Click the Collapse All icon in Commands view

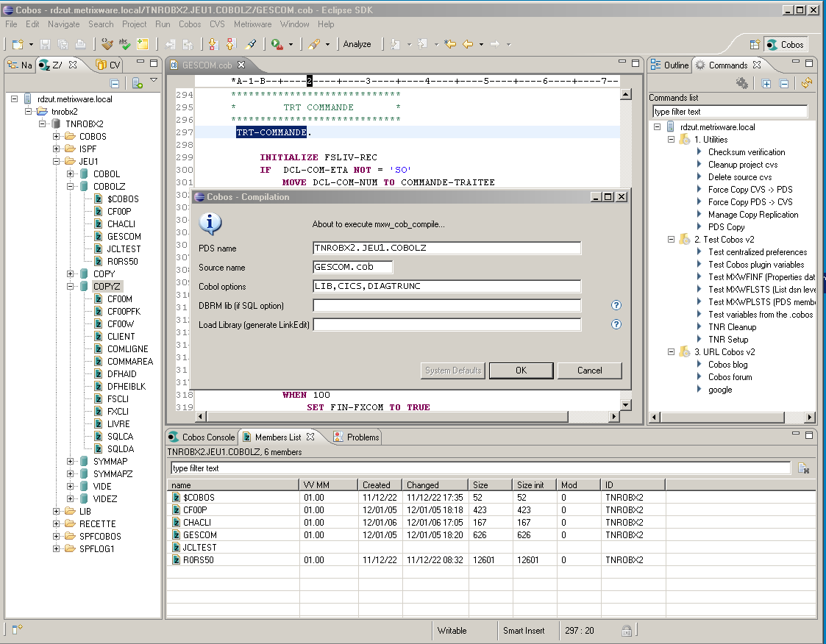click(x=784, y=83)
